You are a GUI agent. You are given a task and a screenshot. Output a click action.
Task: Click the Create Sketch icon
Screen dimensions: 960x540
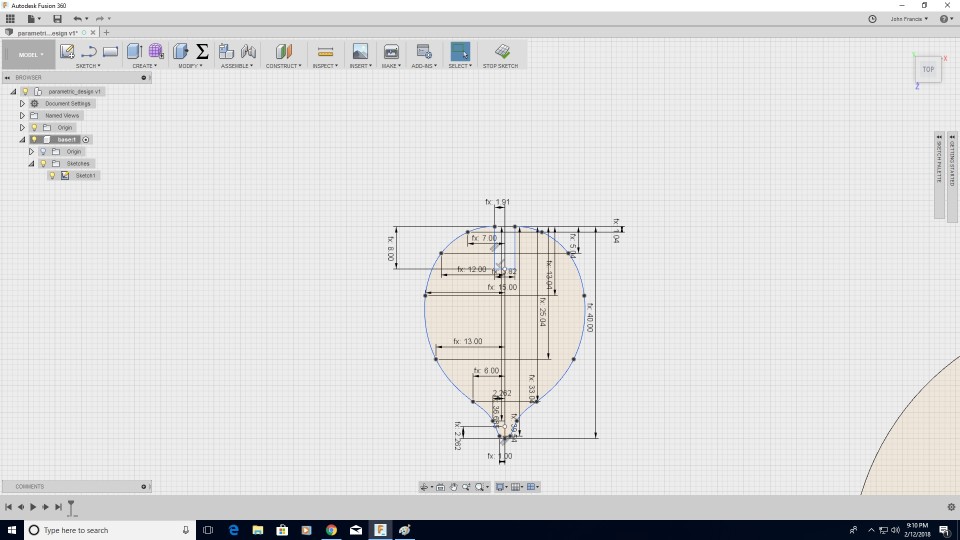(x=67, y=51)
